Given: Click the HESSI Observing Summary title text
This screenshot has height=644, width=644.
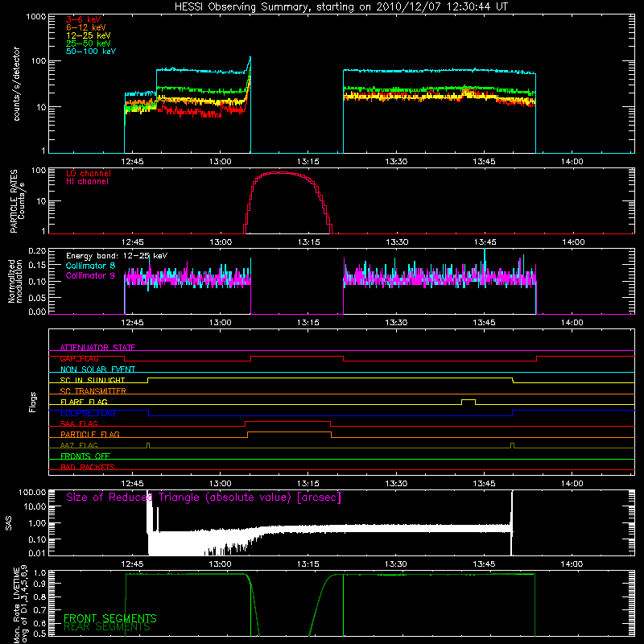Looking at the screenshot, I should tap(341, 7).
